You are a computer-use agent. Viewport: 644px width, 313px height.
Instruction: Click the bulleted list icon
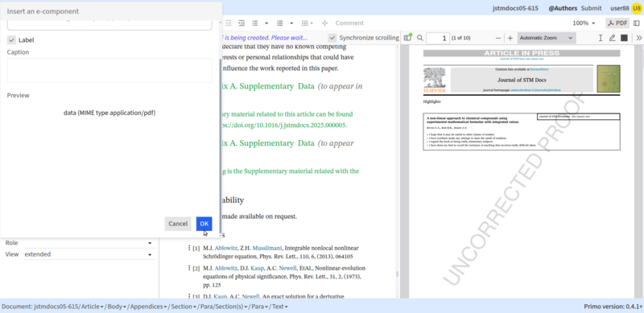tap(254, 23)
